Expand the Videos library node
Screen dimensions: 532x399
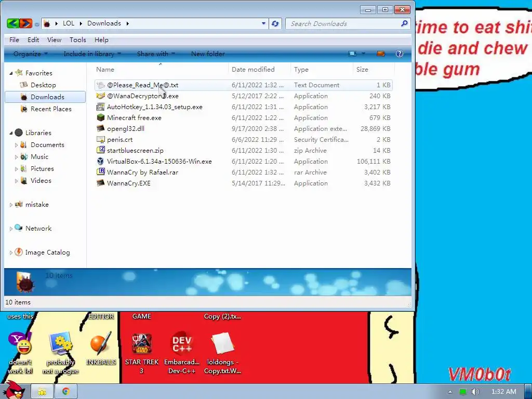point(16,180)
